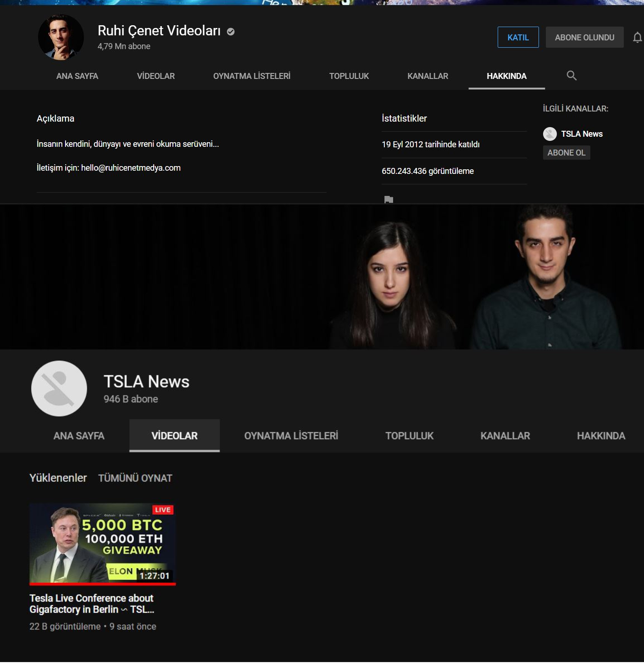
Task: Open channel search magnifier icon
Action: pyautogui.click(x=572, y=76)
